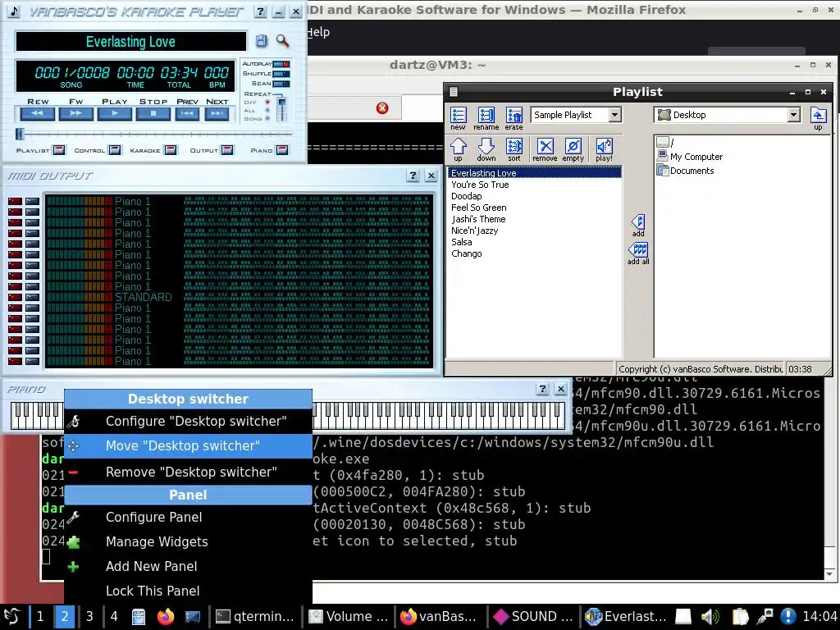Screen dimensions: 840x630
Task: Click the play! icon in Playlist window
Action: (x=604, y=149)
